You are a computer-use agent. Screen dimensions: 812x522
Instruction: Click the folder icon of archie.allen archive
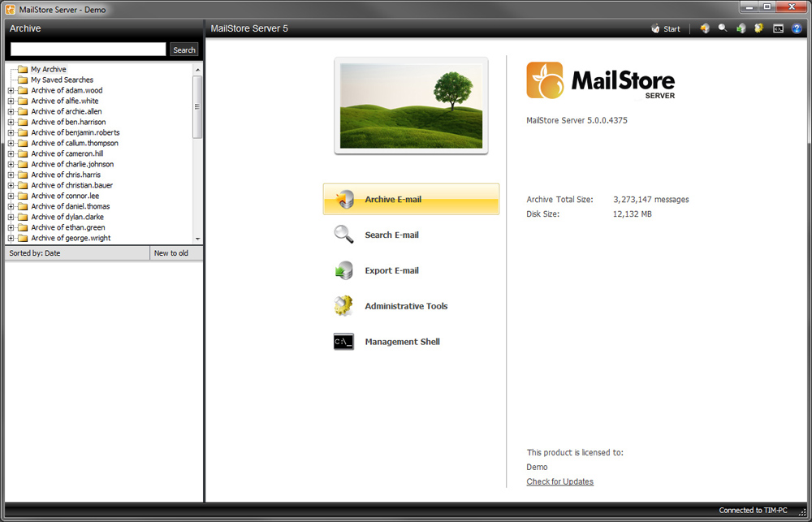[22, 111]
